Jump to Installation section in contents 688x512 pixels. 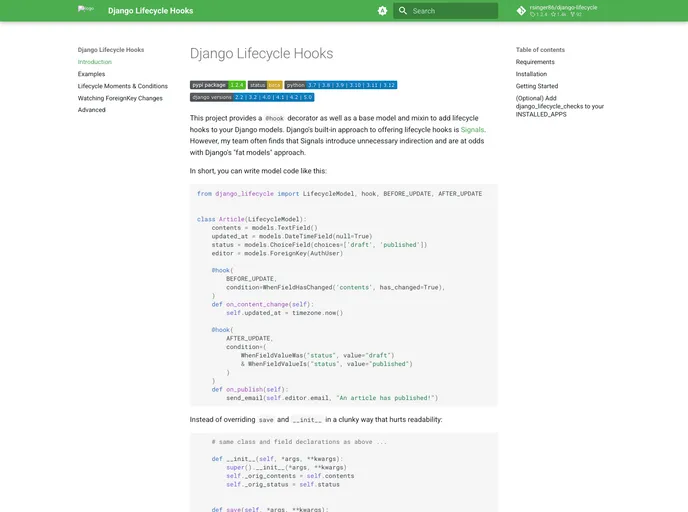tap(531, 74)
